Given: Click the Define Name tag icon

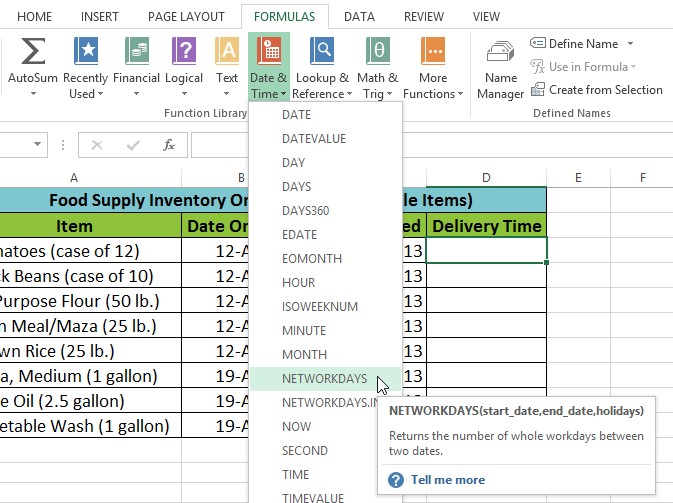Looking at the screenshot, I should point(538,43).
